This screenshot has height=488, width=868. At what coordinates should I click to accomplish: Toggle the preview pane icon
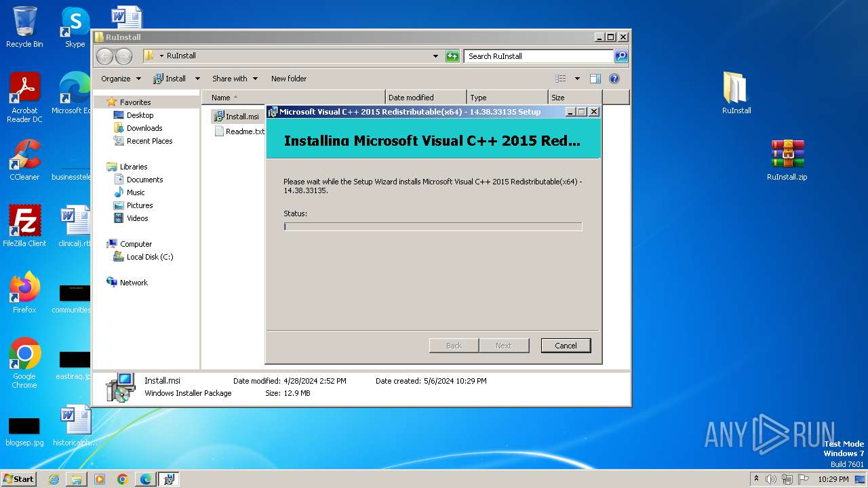(x=595, y=79)
